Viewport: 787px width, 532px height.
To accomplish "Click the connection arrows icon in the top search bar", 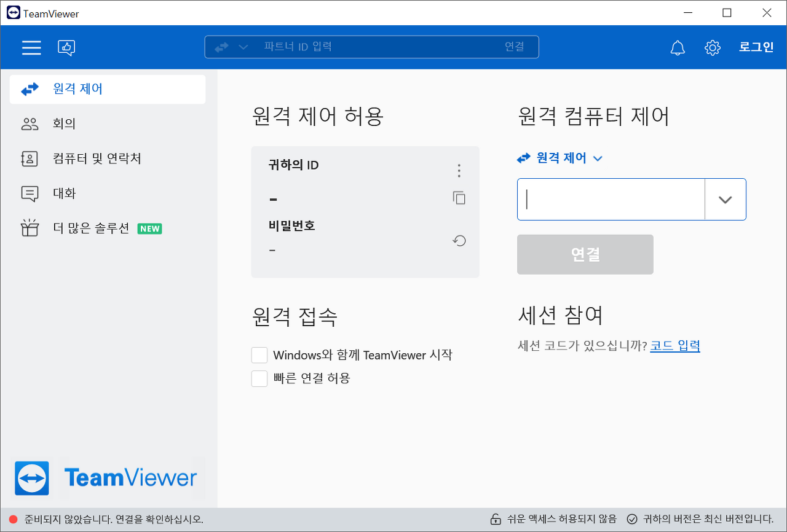I will click(x=221, y=47).
